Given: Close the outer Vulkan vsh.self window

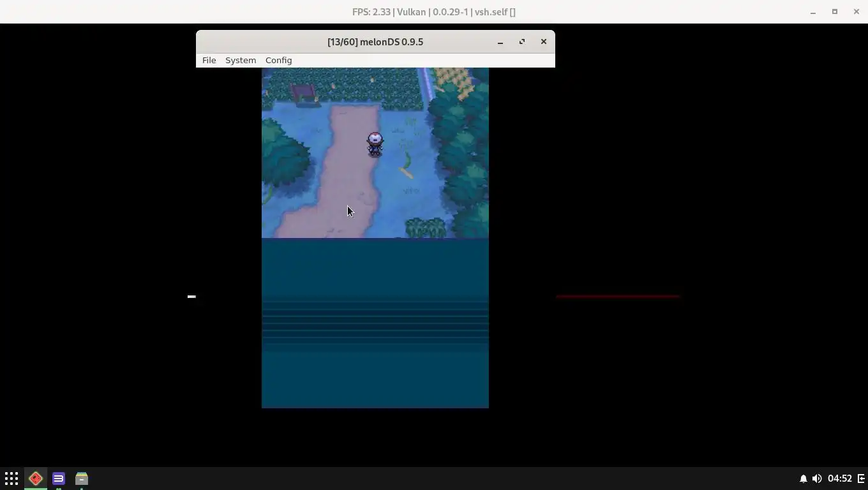Looking at the screenshot, I should coord(857,11).
